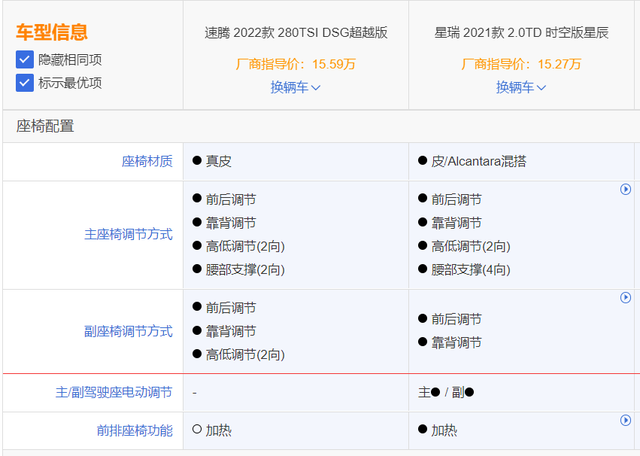
Task: Click 主● / 副● electric adjustment value
Action: coord(446,392)
